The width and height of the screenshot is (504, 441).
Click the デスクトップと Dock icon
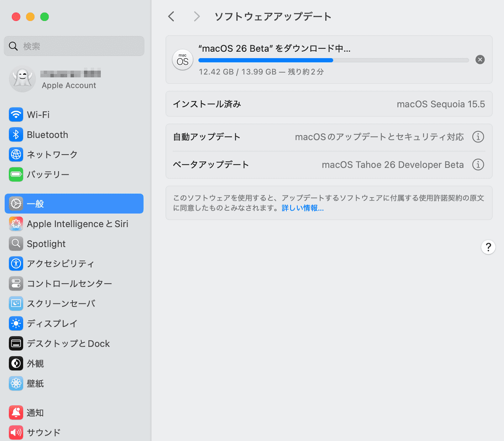[x=16, y=343]
